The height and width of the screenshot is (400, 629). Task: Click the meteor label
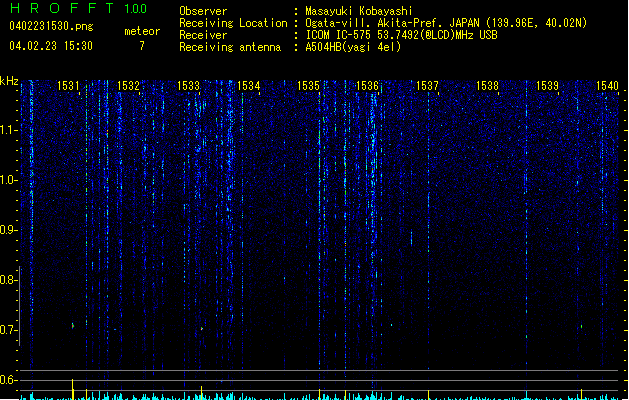(x=142, y=31)
